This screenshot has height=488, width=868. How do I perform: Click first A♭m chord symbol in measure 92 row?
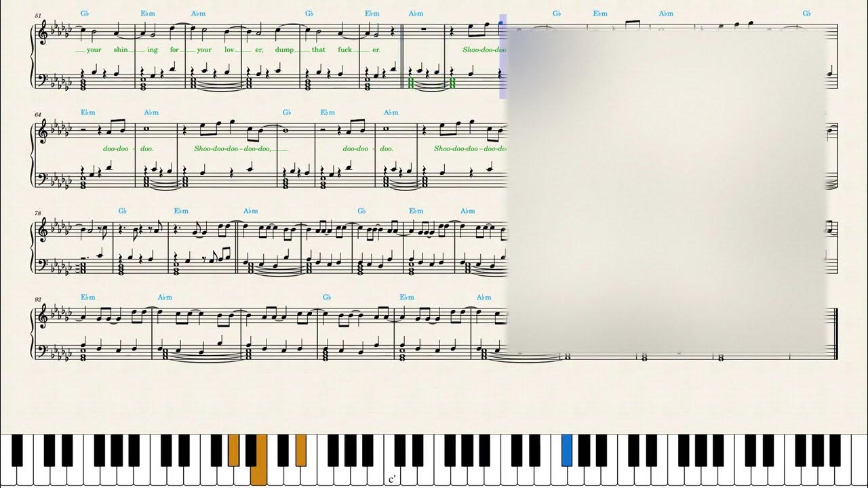click(165, 298)
